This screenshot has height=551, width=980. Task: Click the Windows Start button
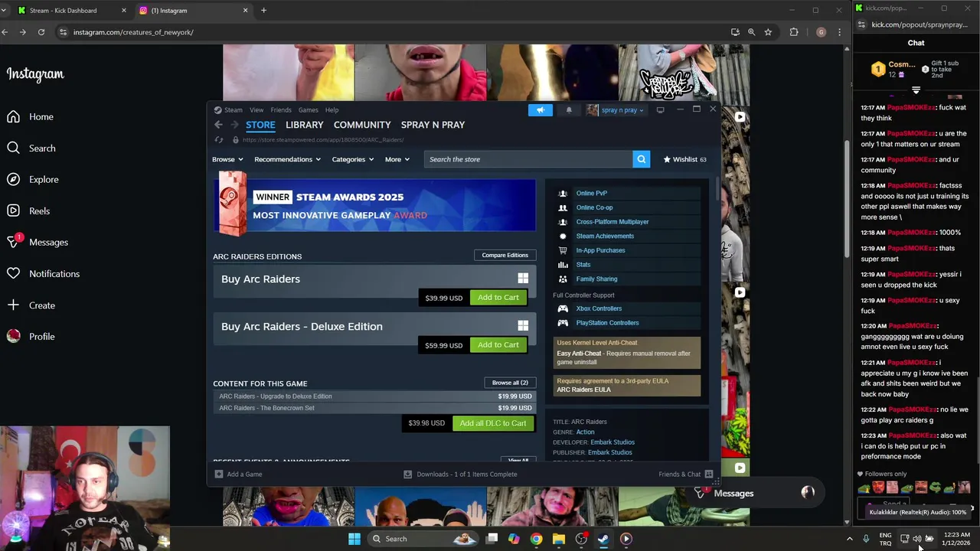click(x=354, y=539)
